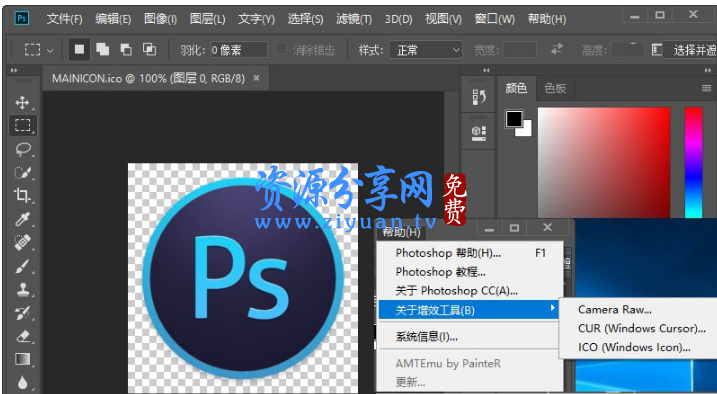Open the 编辑(E) menu
This screenshot has height=394, width=717.
tap(113, 19)
